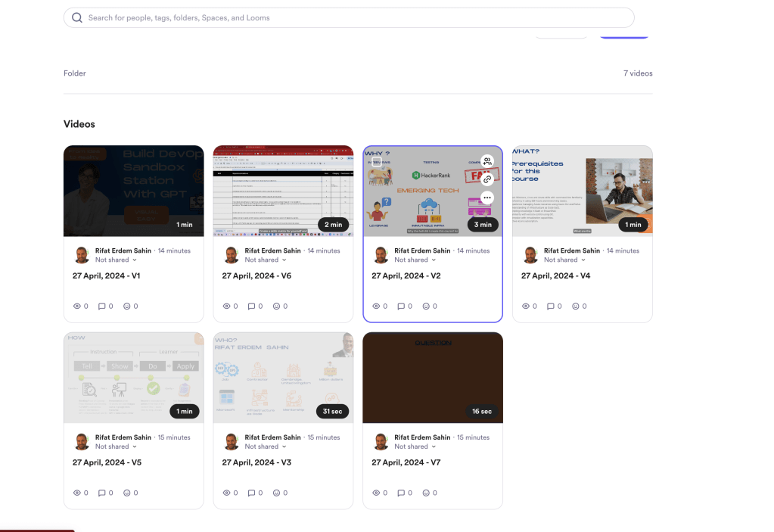Click the views eye icon on V3 card
The height and width of the screenshot is (532, 774).
pyautogui.click(x=226, y=493)
